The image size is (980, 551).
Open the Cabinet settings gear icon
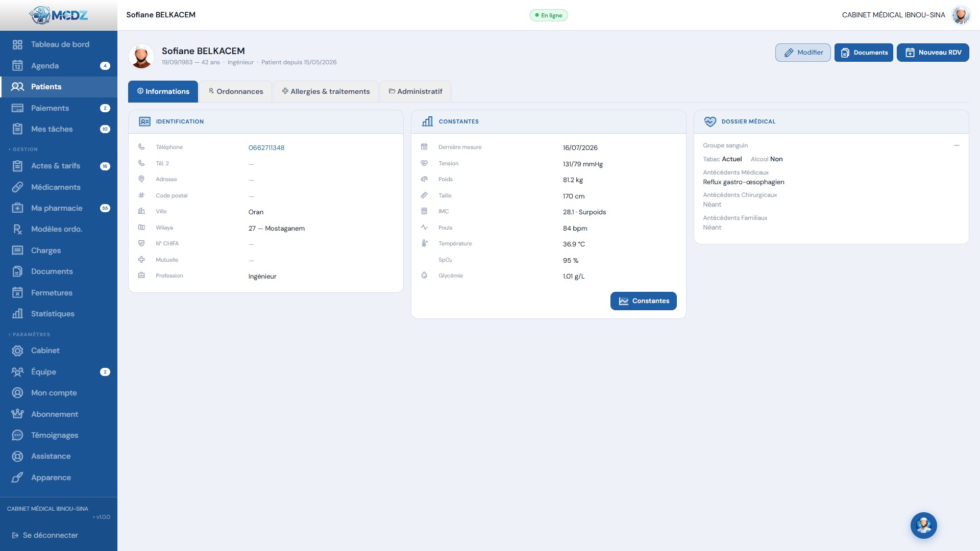[17, 350]
